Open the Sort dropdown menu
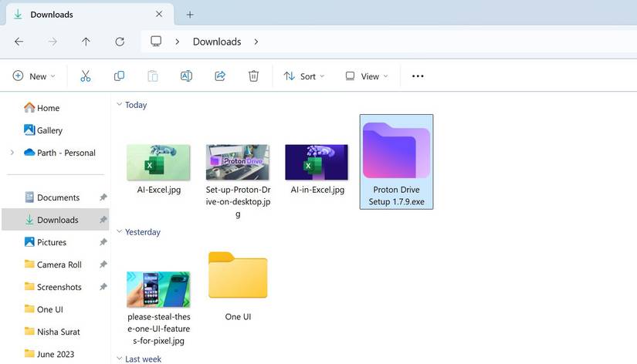The image size is (637, 364). (304, 76)
